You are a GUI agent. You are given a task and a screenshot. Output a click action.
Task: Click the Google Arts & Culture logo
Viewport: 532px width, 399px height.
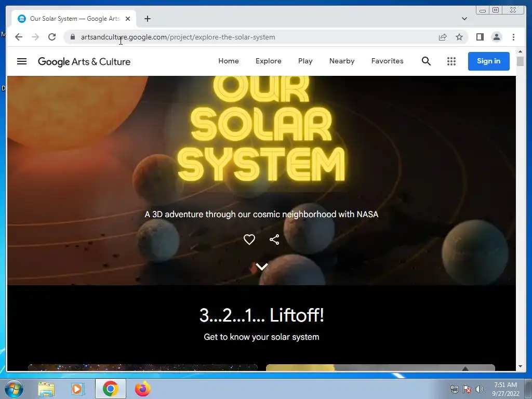click(84, 61)
